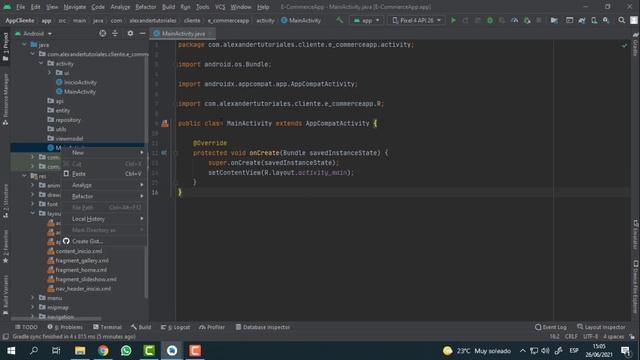Open the Project tool window tab
Screen dimensions: 640x360
(x=5, y=47)
